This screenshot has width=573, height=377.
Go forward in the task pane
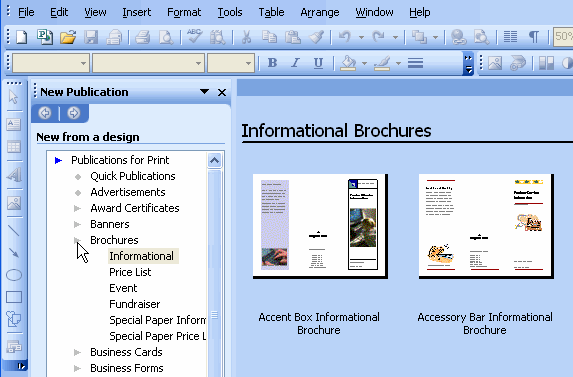pyautogui.click(x=73, y=113)
